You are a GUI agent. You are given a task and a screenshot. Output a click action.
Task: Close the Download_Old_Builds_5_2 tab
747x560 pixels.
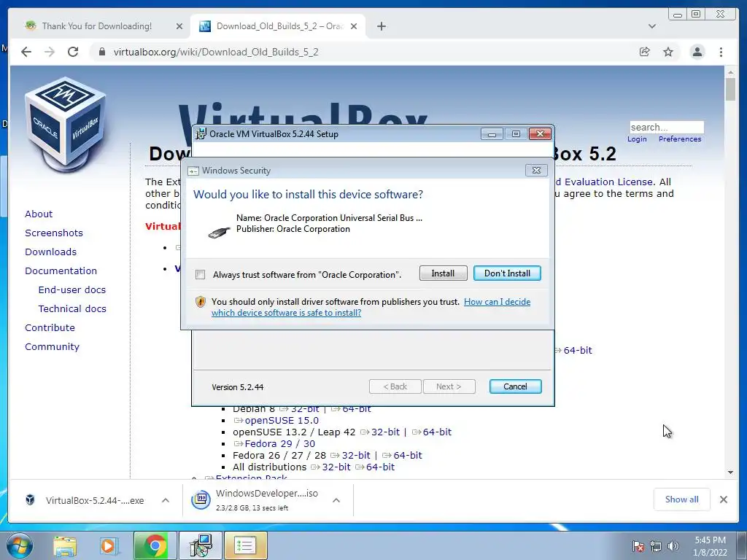pos(354,27)
